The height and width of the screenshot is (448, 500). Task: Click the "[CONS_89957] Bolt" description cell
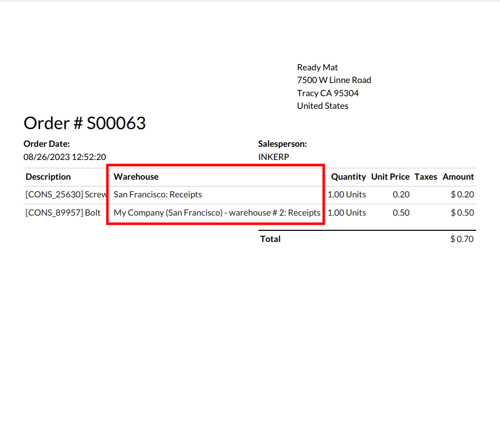pos(63,213)
